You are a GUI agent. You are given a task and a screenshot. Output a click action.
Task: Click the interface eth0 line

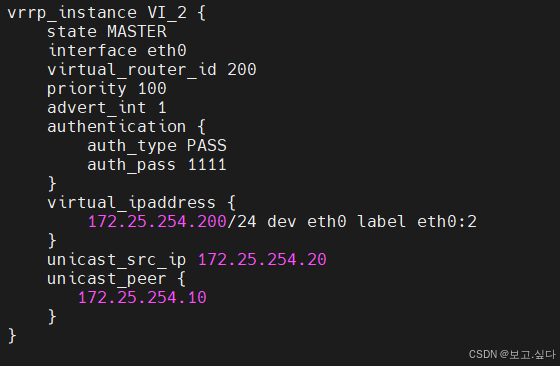(117, 51)
